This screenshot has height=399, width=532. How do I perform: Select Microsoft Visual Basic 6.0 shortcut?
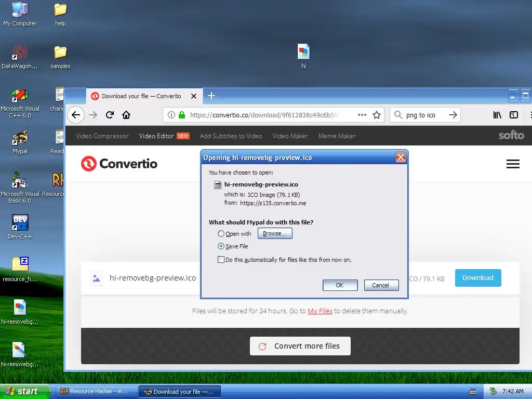pos(20,187)
